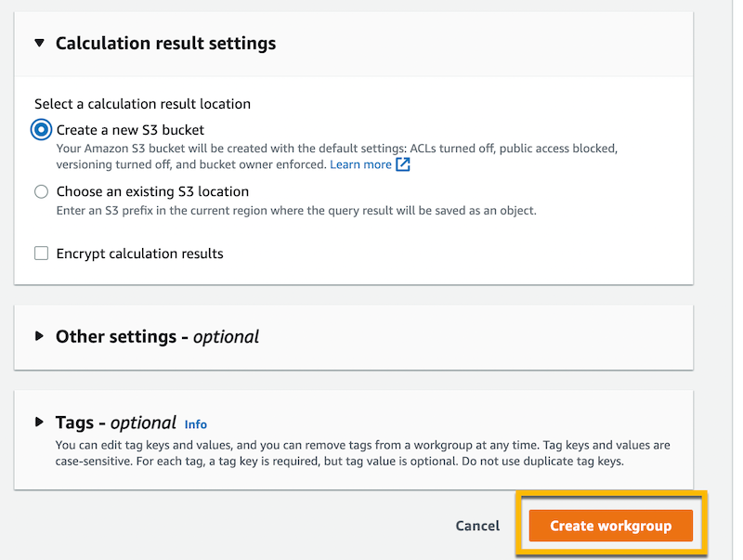Choose the existing S3 location option
This screenshot has height=560, width=743.
pyautogui.click(x=39, y=191)
